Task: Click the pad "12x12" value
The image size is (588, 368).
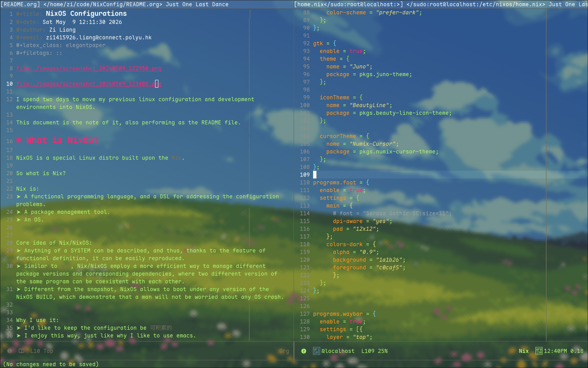Action: (x=364, y=229)
